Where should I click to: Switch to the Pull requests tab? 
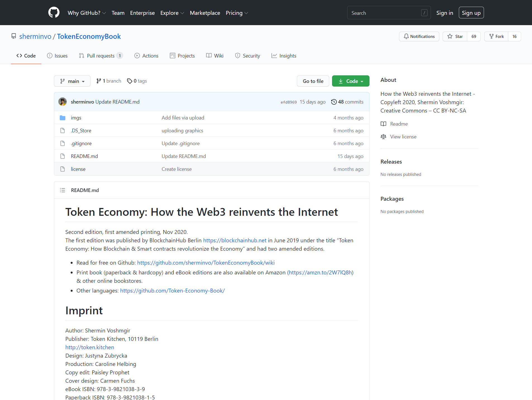[101, 56]
